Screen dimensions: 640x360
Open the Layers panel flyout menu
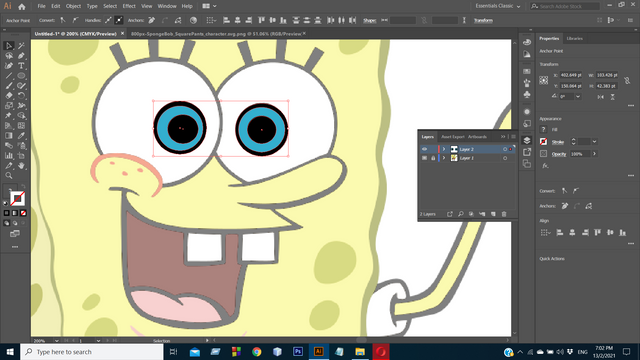[513, 137]
